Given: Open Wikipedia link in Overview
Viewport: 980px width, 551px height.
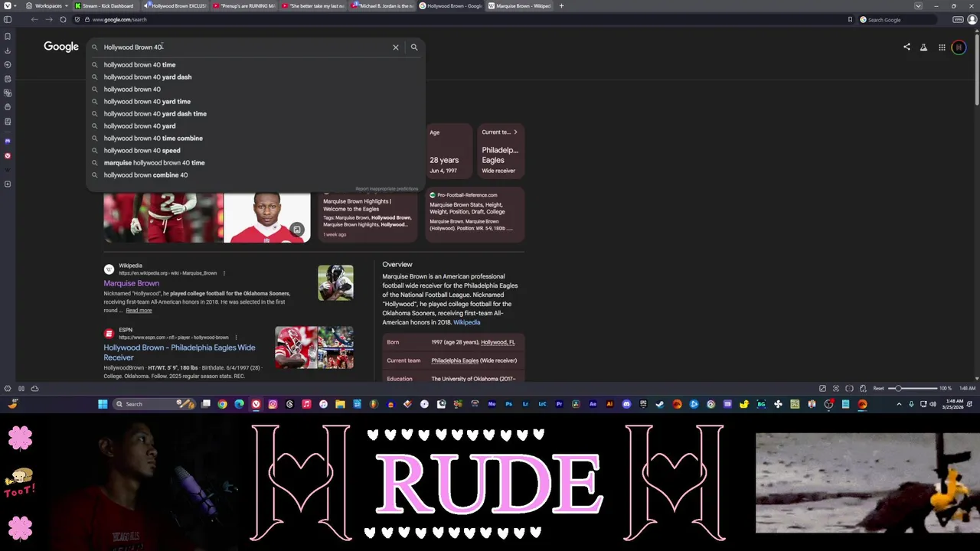Looking at the screenshot, I should click(x=467, y=322).
